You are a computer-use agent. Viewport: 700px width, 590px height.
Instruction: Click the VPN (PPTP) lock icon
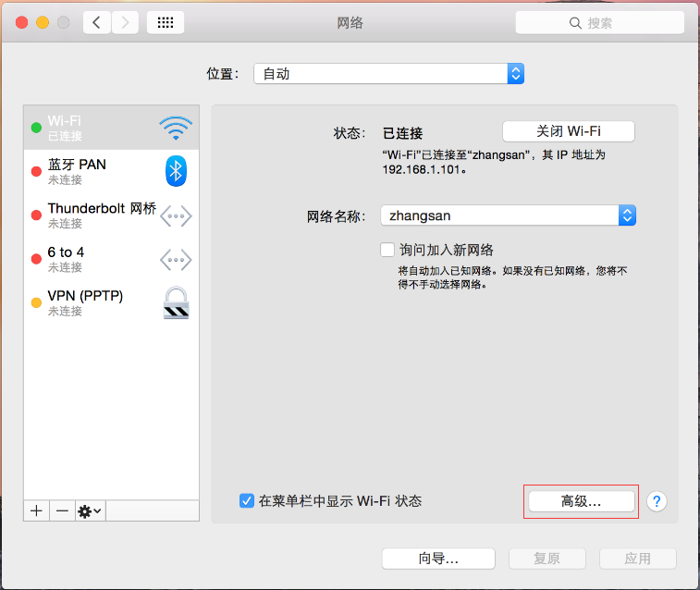176,302
